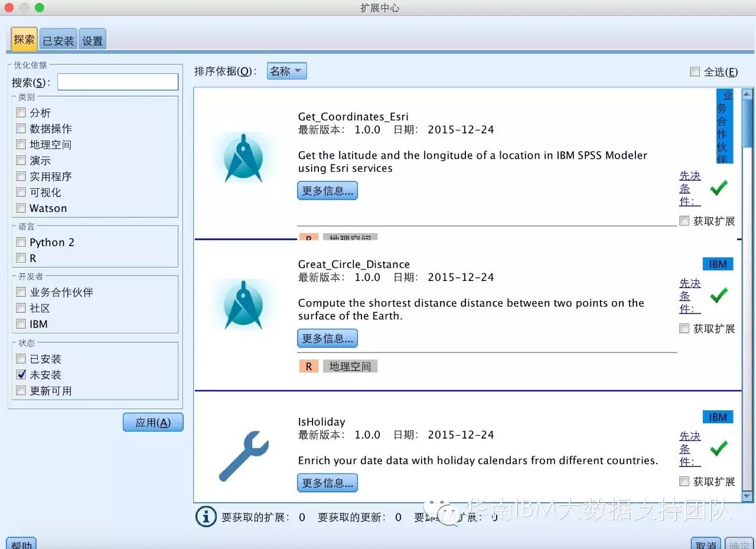Open the 已安装 tab
Viewport: 756px width, 549px height.
point(58,40)
